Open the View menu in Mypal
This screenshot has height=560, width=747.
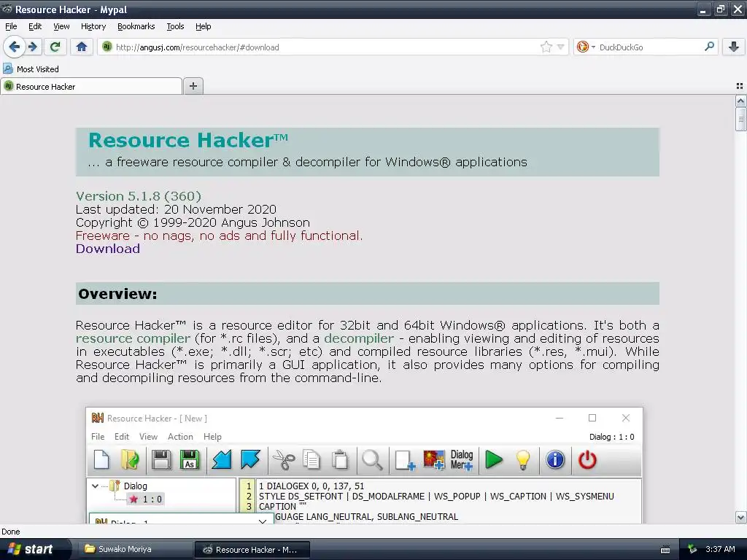(61, 26)
